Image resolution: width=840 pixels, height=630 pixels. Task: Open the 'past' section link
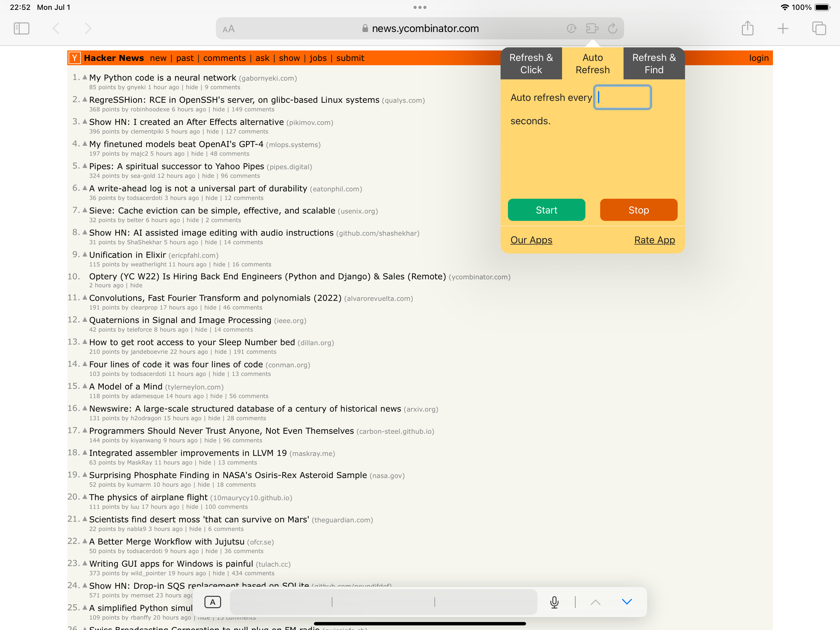pos(184,58)
